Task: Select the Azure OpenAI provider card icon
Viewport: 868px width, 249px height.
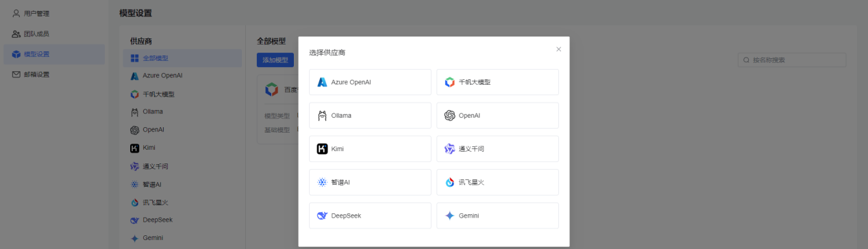Action: coord(322,82)
